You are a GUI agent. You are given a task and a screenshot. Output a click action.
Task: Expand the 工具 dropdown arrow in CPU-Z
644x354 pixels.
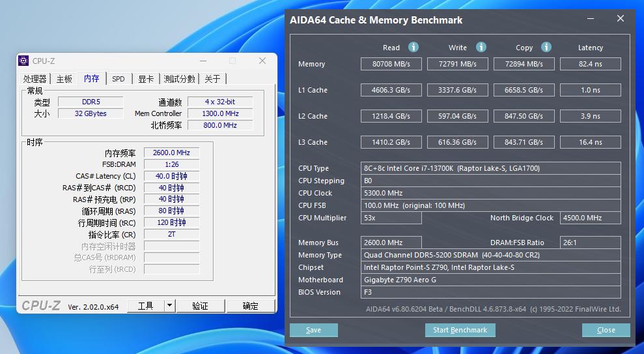pyautogui.click(x=169, y=306)
